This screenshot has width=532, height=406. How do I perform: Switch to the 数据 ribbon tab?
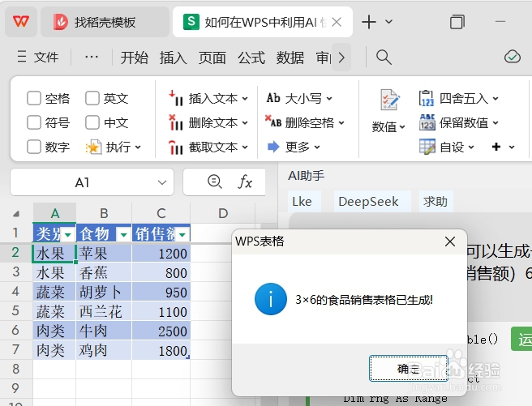click(x=290, y=58)
